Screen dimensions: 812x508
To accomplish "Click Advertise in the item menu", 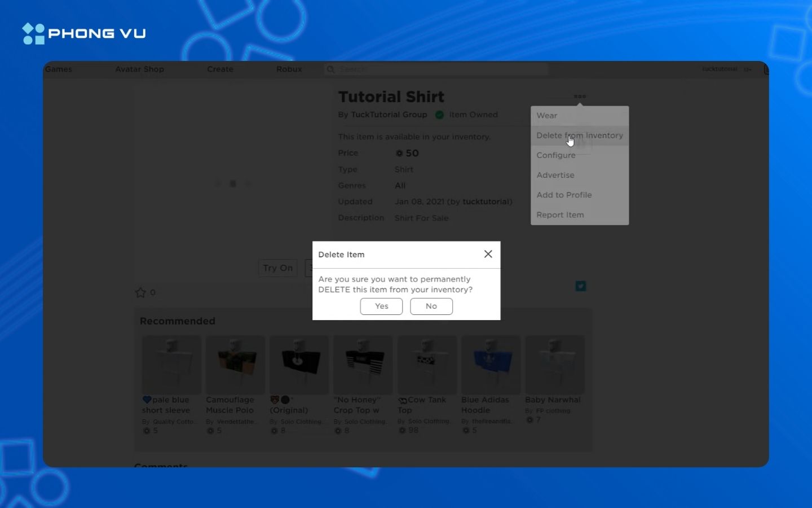I will point(555,175).
